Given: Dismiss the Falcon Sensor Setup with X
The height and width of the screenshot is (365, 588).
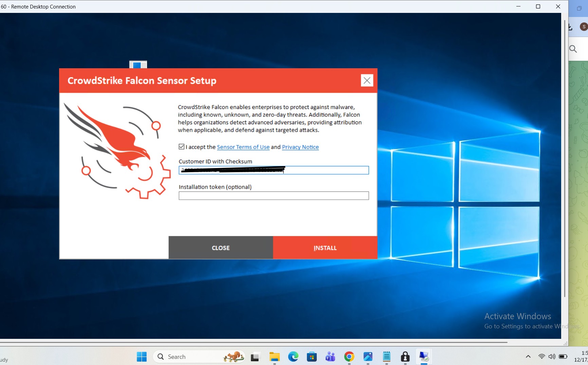Looking at the screenshot, I should coord(367,80).
